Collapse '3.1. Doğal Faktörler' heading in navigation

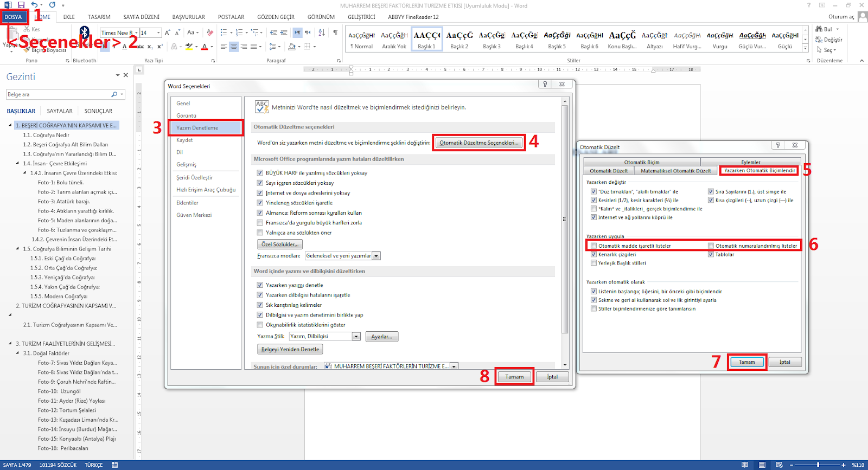pos(18,353)
